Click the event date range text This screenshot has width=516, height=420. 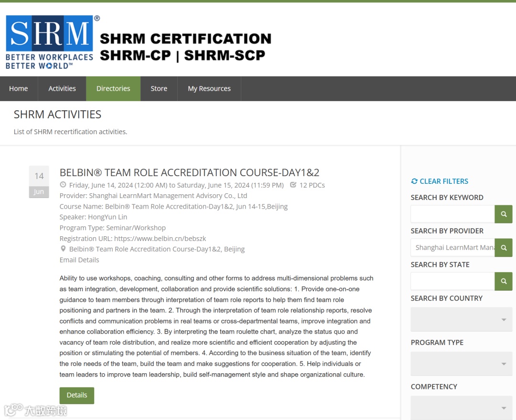[176, 185]
